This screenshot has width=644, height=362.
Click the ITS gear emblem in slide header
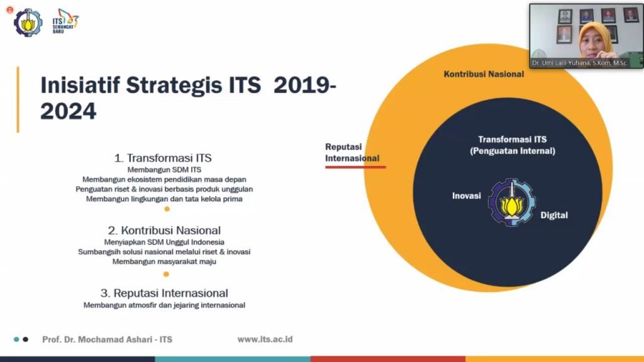[x=28, y=22]
